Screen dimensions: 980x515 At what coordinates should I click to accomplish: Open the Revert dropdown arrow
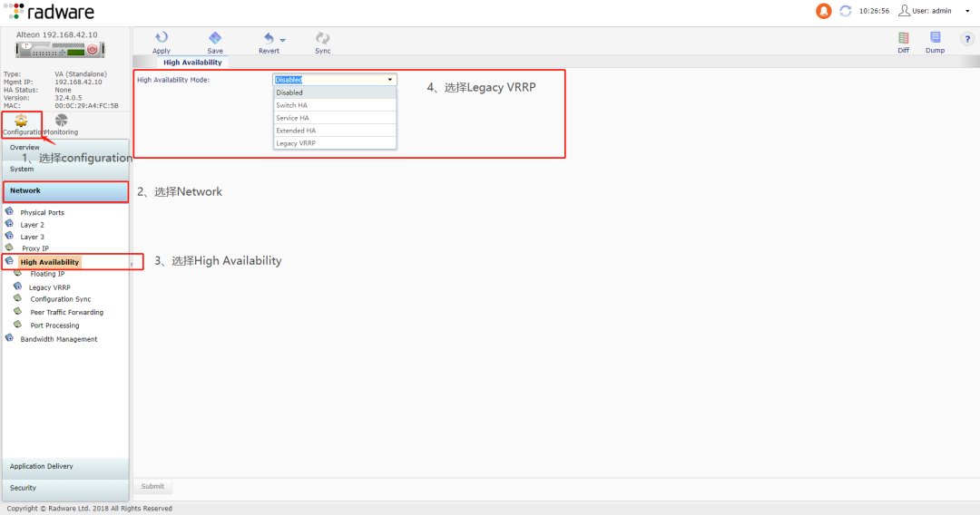coord(283,40)
